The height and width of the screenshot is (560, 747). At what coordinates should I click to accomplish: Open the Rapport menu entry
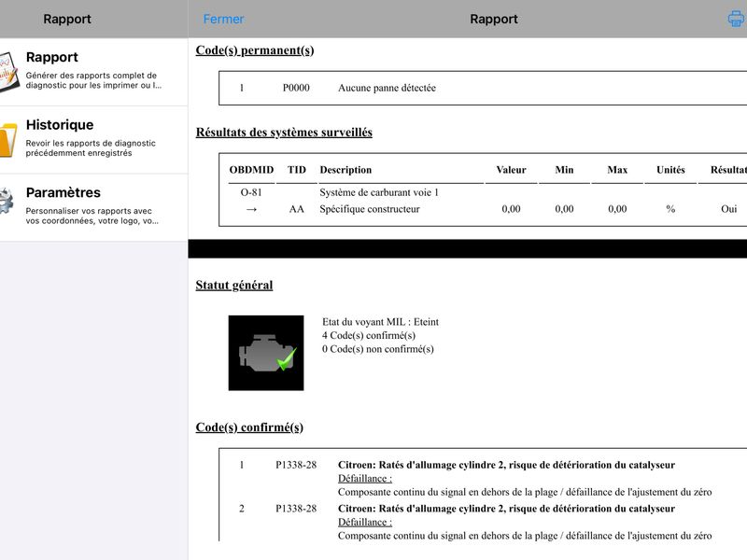coord(94,73)
